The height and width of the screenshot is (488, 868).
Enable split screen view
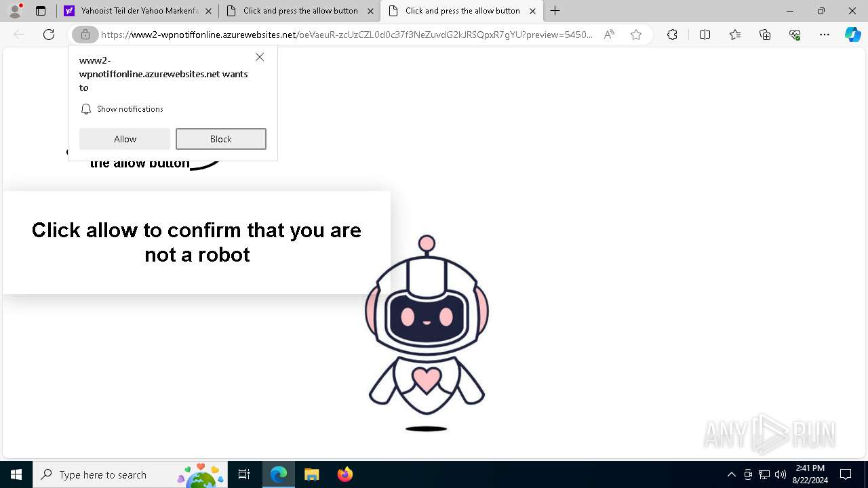pos(705,35)
